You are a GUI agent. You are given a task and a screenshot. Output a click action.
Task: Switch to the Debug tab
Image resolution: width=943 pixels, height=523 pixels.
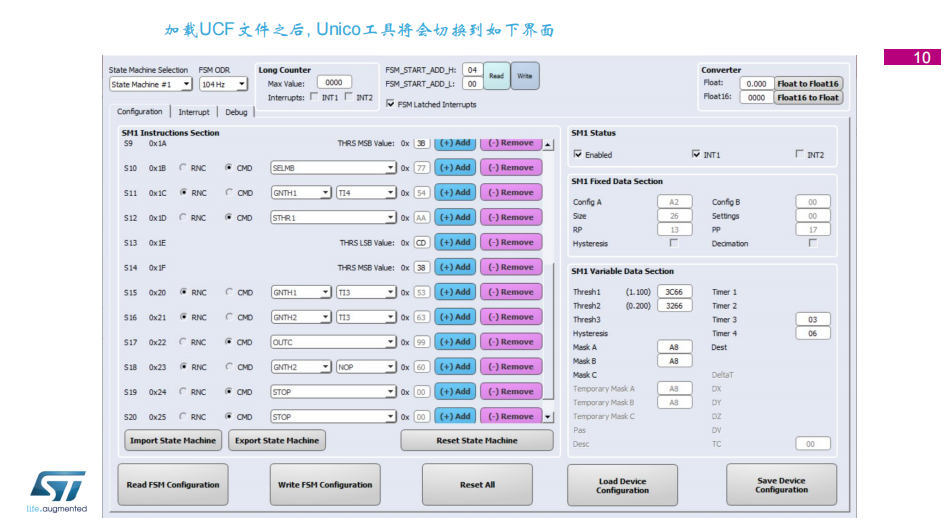236,112
